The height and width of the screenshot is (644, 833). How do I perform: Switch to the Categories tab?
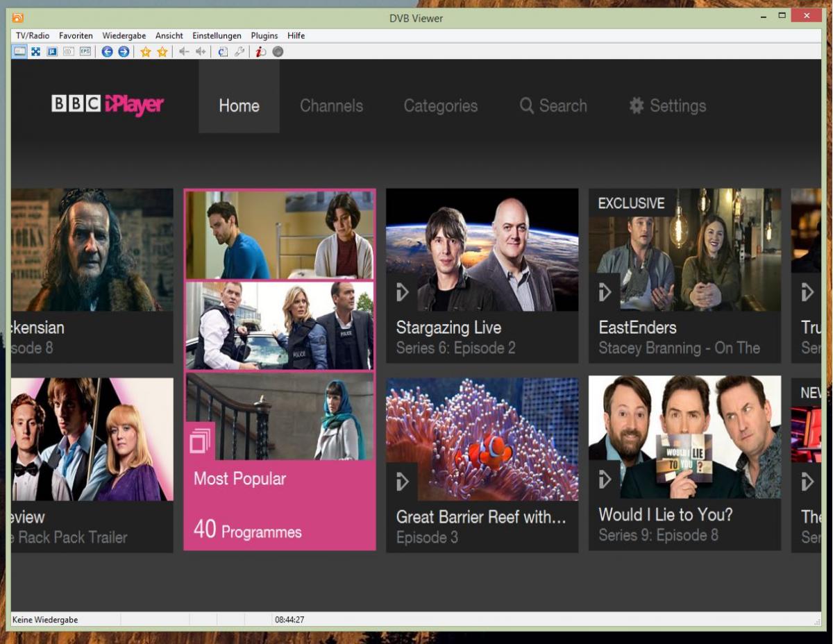(441, 105)
